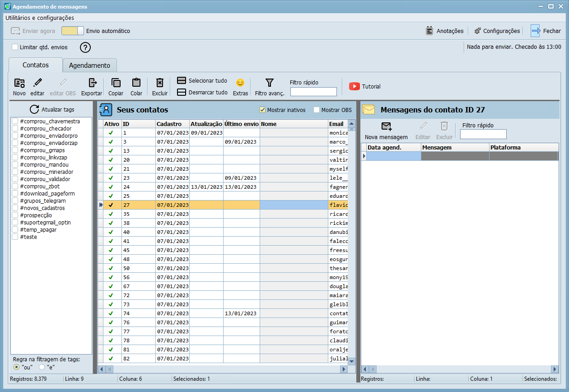Click the Excluir contact icon
Image resolution: width=569 pixels, height=392 pixels.
(160, 83)
